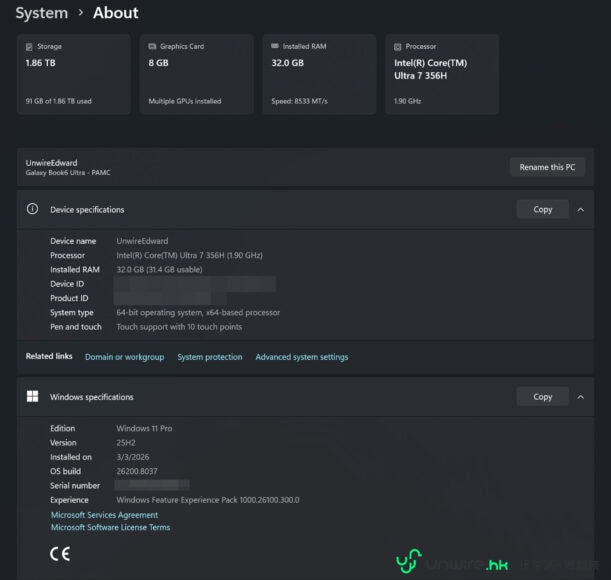The width and height of the screenshot is (611, 580).
Task: Click the Processor card icon
Action: 397,47
